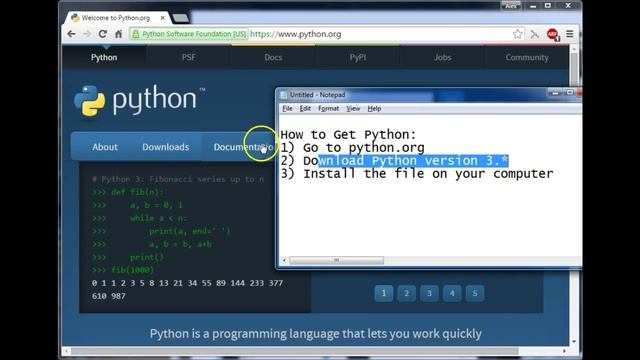Show code slide 2 on python.org

(x=406, y=293)
